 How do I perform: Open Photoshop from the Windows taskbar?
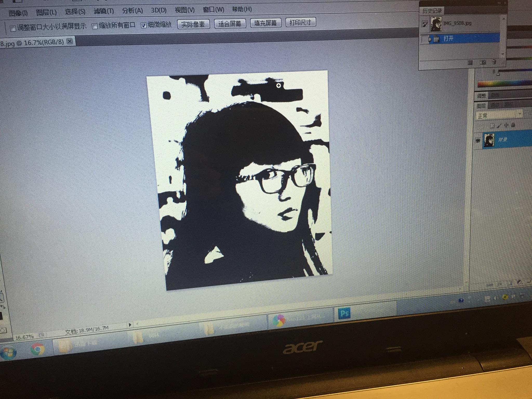tap(344, 314)
